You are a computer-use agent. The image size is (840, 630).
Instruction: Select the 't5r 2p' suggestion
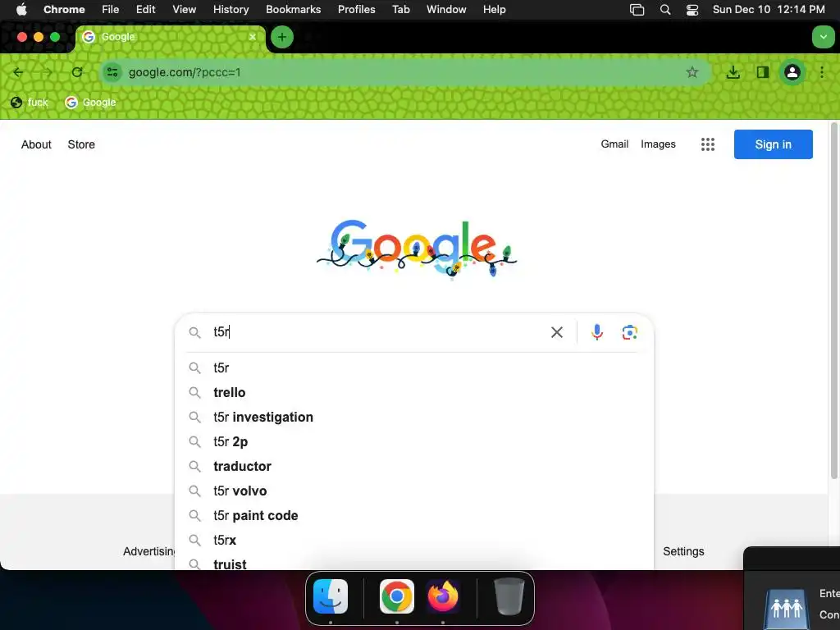click(414, 441)
